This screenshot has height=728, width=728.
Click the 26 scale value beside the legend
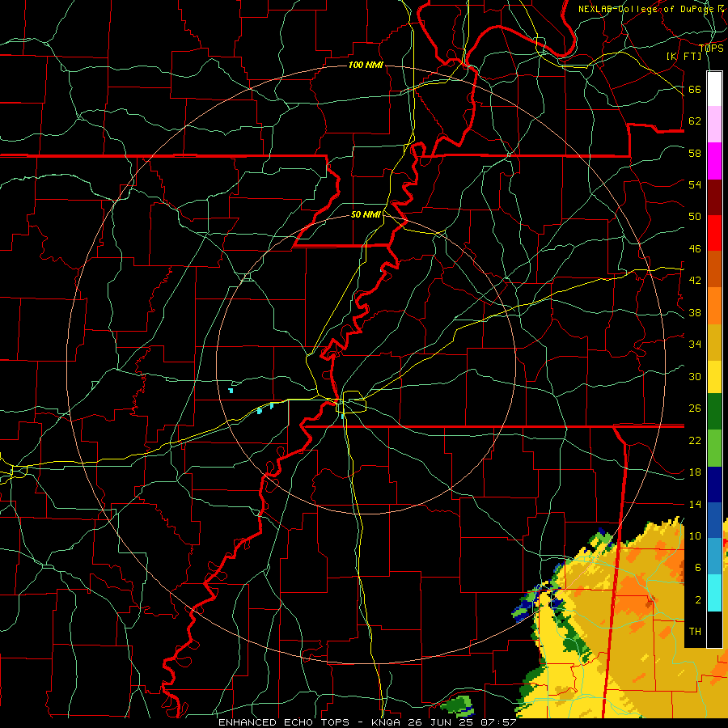click(x=695, y=408)
